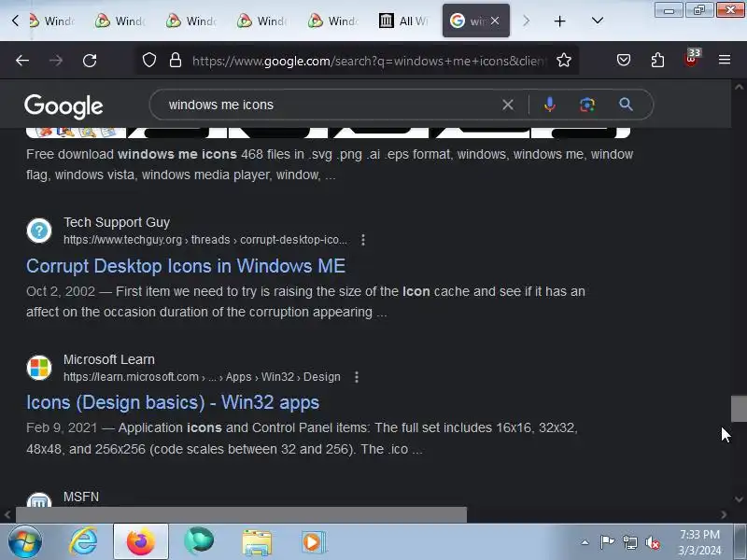Launch Windows Media Player from taskbar
This screenshot has height=560, width=747.
click(314, 542)
